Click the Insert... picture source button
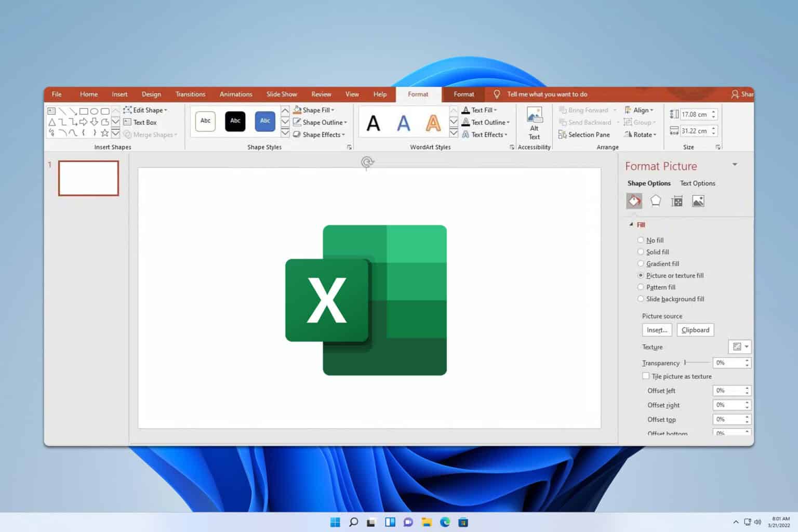Screen dimensions: 798x532 (x=657, y=330)
